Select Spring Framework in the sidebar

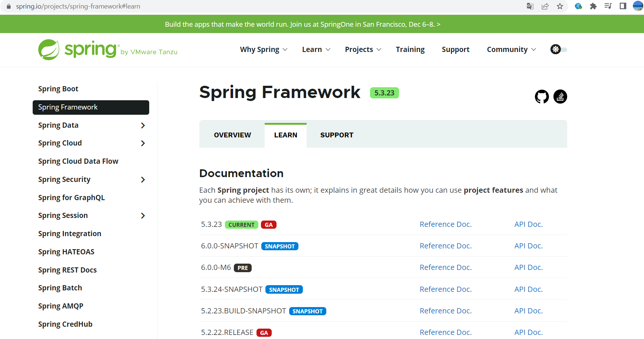point(91,107)
